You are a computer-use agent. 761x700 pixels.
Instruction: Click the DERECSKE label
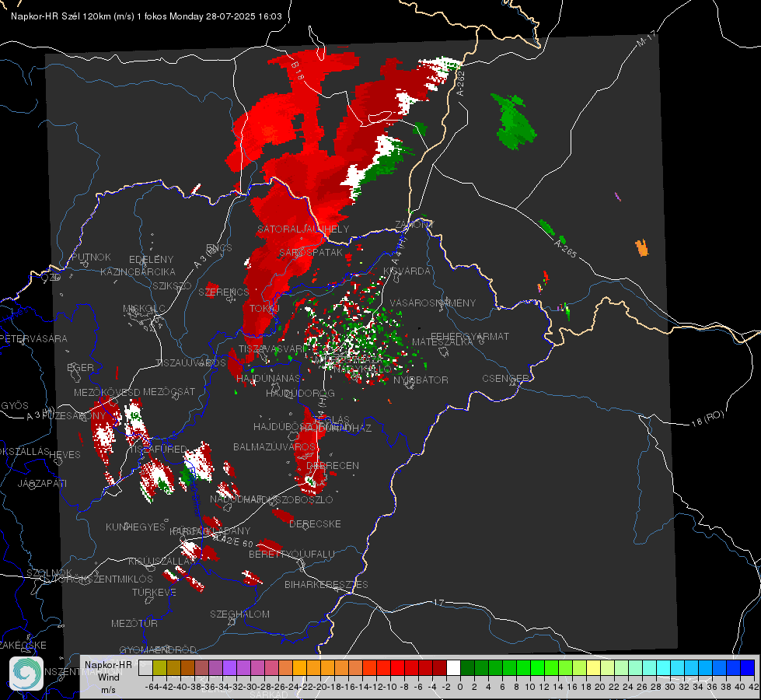click(x=315, y=523)
